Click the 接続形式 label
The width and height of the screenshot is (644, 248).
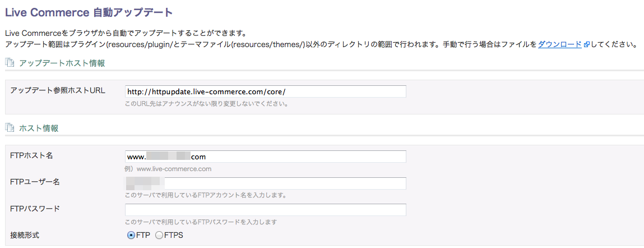click(x=25, y=235)
